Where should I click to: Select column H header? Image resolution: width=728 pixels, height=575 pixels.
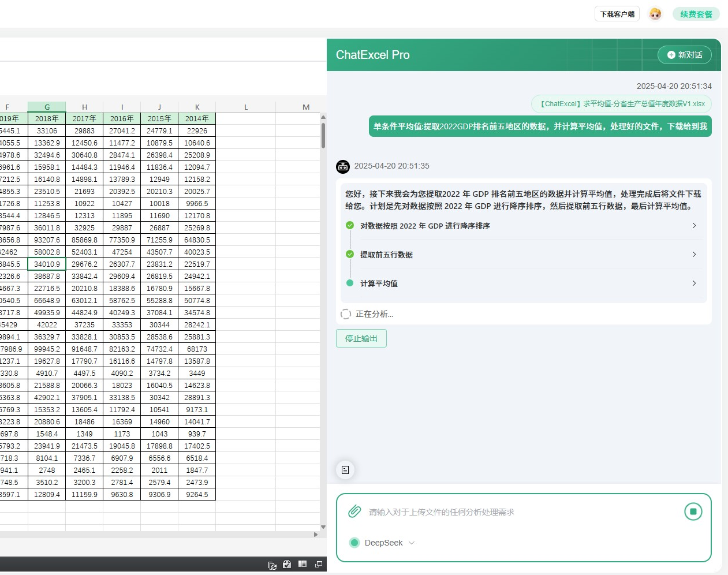point(84,107)
